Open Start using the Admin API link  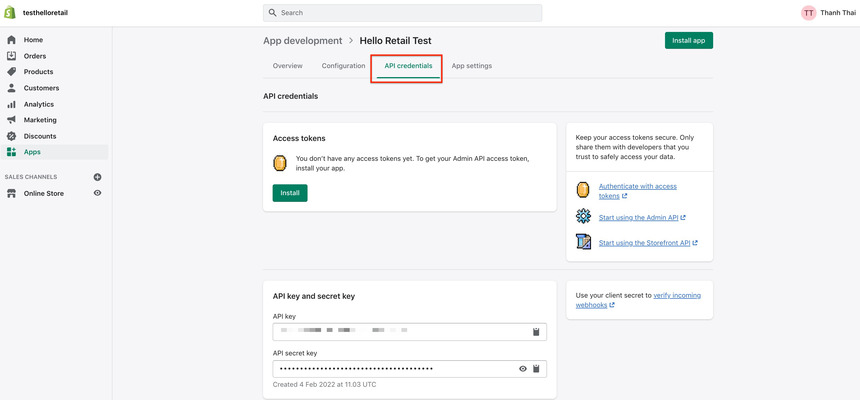click(x=641, y=217)
